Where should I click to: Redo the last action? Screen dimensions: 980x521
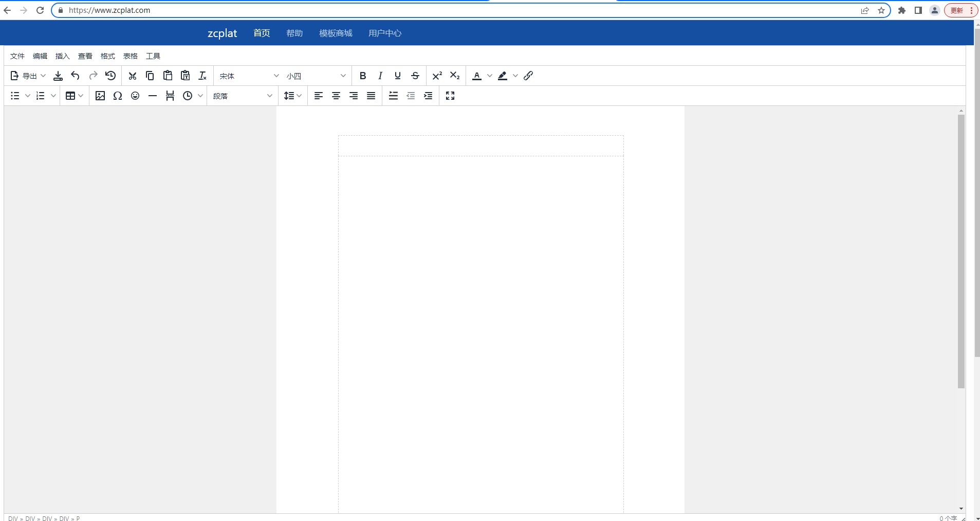click(x=93, y=76)
